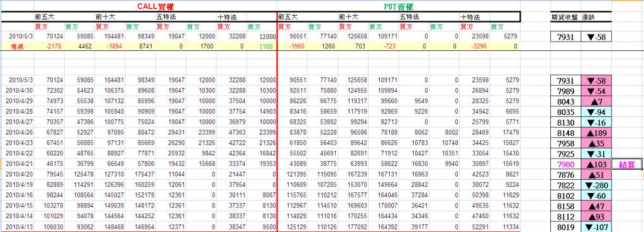Screen dimensions: 644x232
Task: Click the 1260 change cell
Action: click(323, 47)
